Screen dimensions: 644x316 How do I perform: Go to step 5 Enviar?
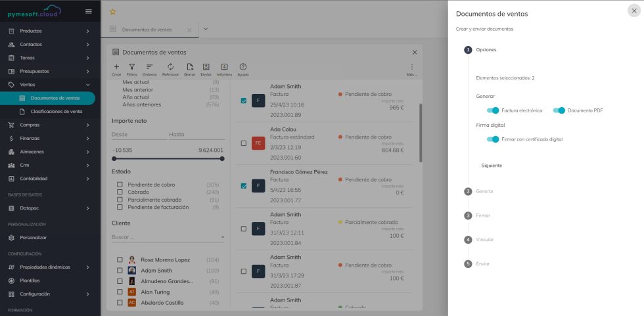[477, 264]
